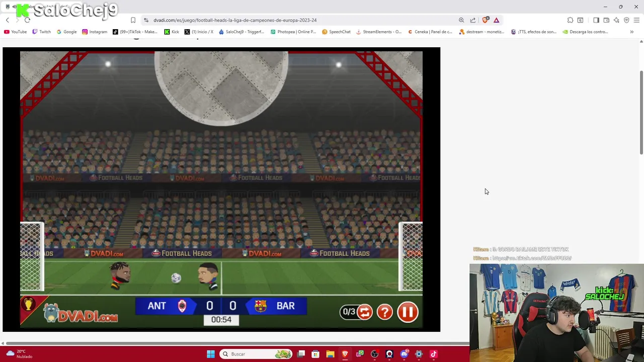Open File Explorer from the taskbar

[330, 354]
